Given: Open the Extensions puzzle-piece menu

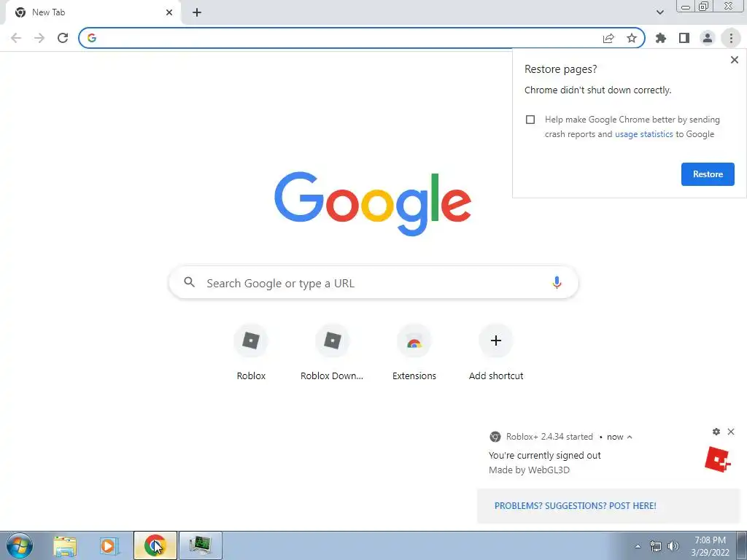Looking at the screenshot, I should click(661, 38).
